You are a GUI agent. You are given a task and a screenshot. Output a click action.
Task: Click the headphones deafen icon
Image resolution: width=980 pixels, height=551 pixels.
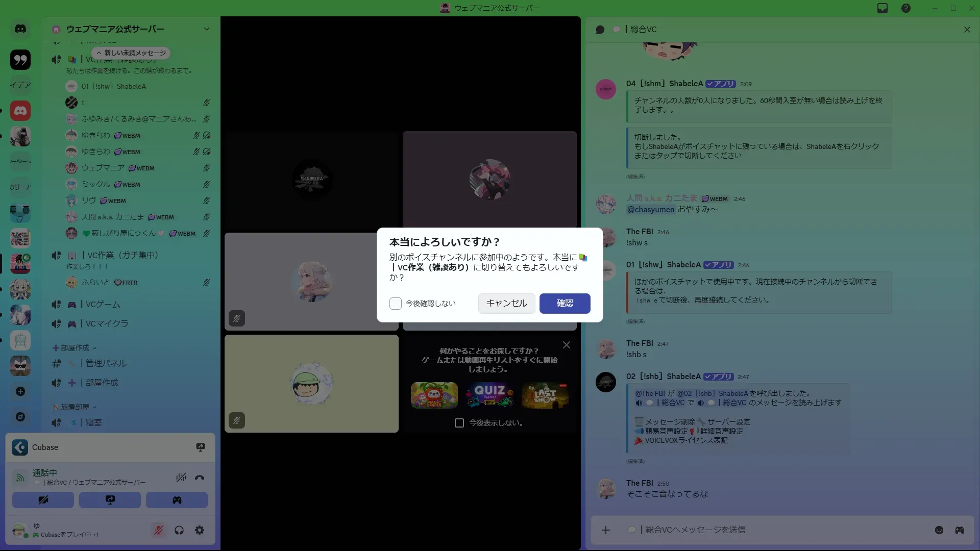(179, 530)
